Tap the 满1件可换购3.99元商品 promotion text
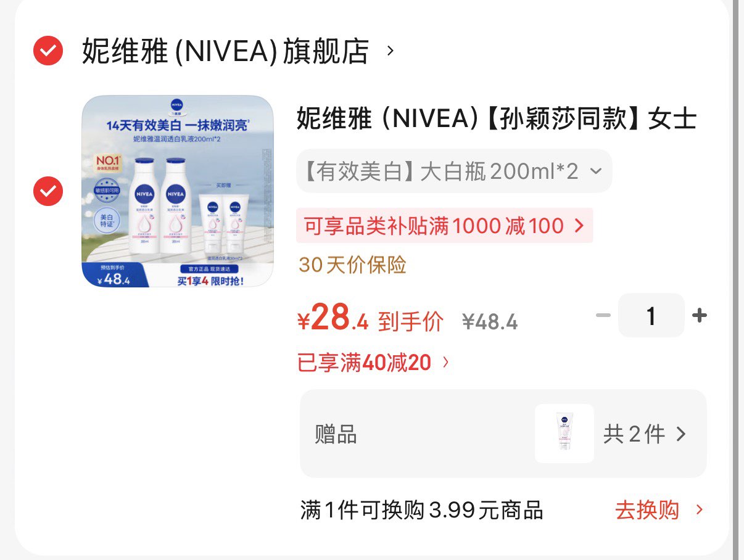Screen dimensions: 744x560 tap(421, 511)
